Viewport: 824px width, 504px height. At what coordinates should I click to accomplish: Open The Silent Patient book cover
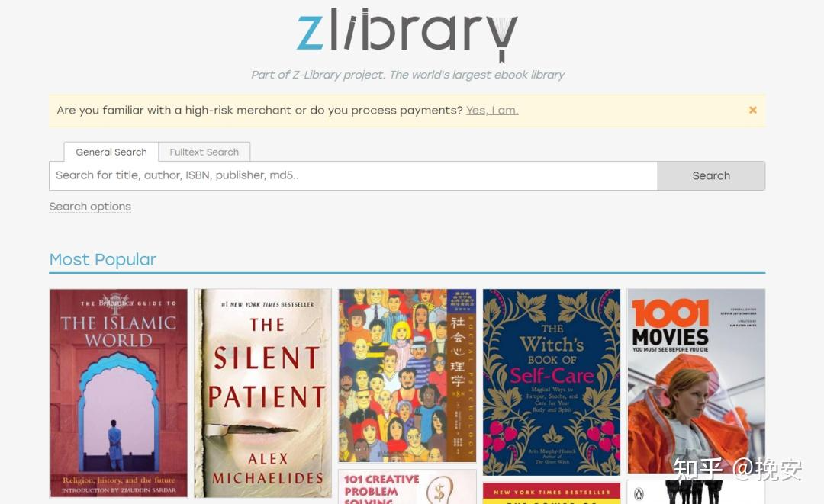(262, 393)
